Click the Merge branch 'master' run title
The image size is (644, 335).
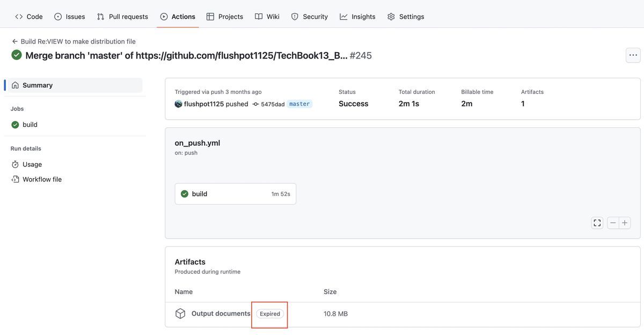[x=186, y=55]
